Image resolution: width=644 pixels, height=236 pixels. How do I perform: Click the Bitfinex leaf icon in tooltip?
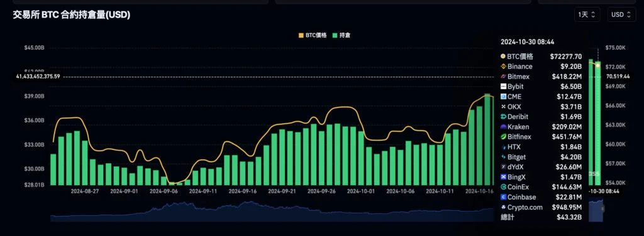click(503, 137)
